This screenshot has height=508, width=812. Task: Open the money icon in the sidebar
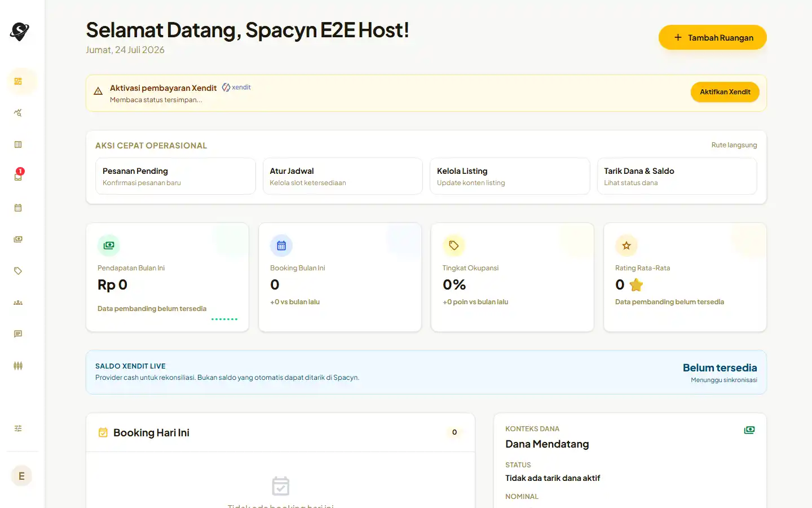(18, 239)
